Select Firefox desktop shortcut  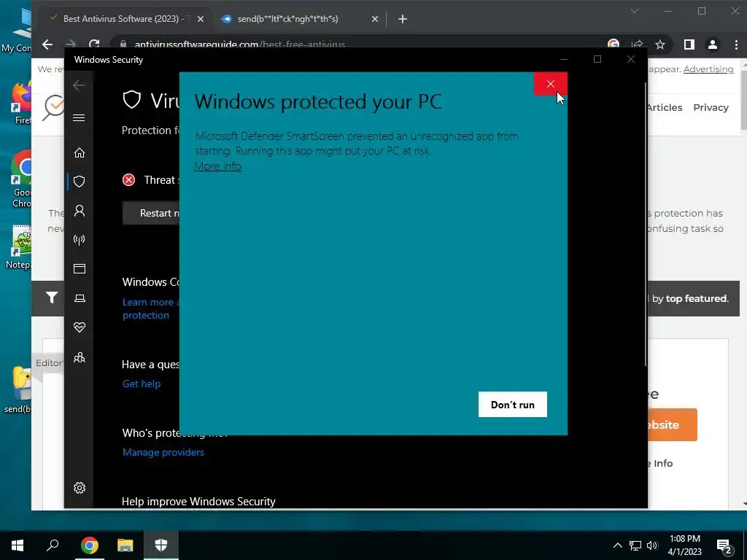tap(22, 103)
